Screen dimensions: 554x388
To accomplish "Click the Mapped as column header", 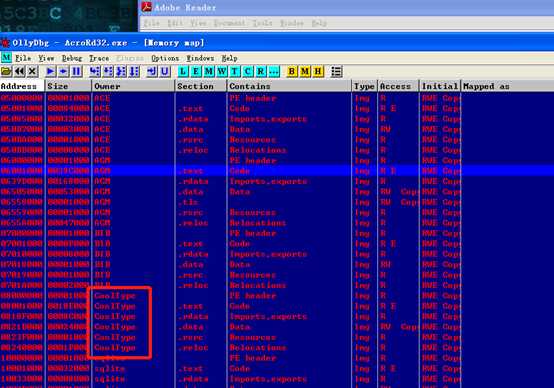I will click(x=507, y=86).
